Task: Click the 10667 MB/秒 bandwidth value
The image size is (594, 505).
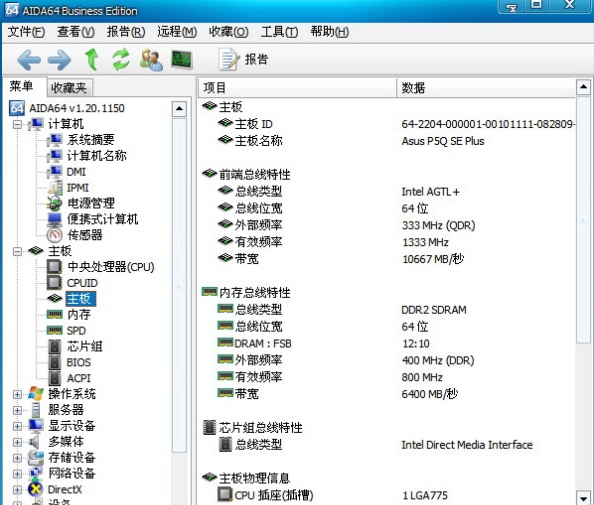Action: tap(433, 259)
